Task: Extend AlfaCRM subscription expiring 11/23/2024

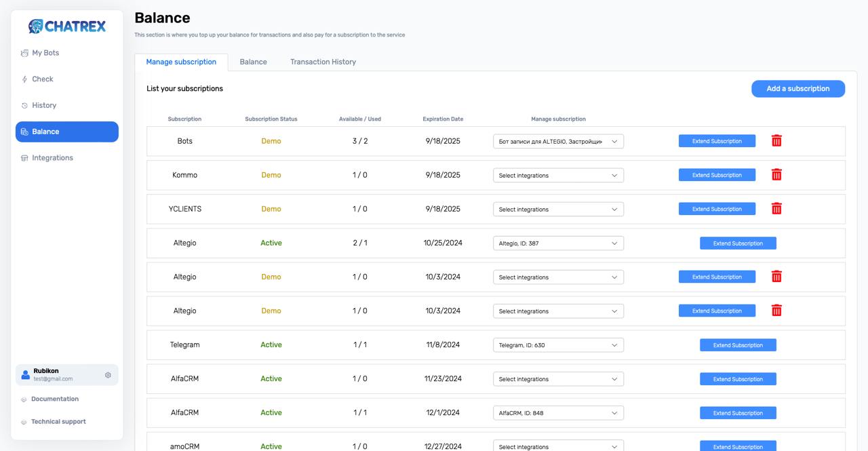Action: tap(738, 379)
